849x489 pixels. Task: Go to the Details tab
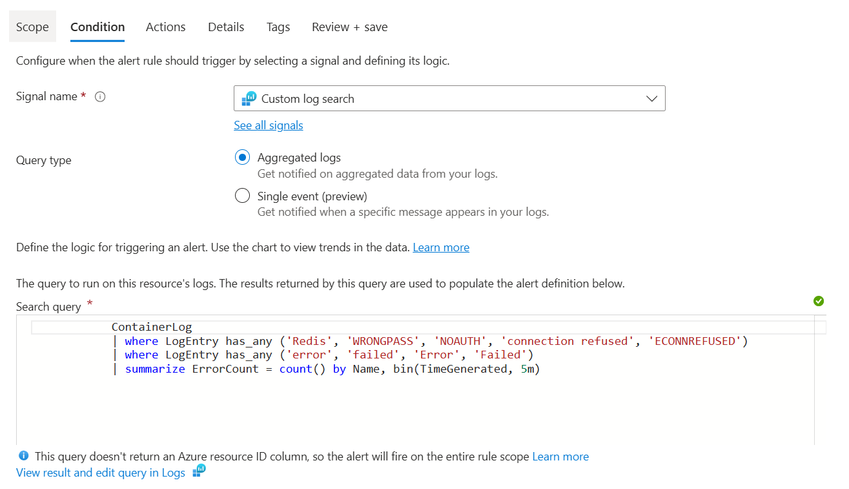click(x=226, y=27)
